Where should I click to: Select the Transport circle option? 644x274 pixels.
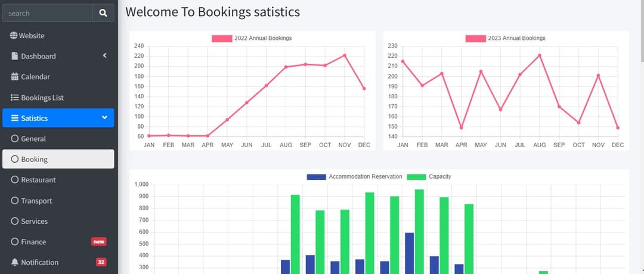[x=15, y=201]
